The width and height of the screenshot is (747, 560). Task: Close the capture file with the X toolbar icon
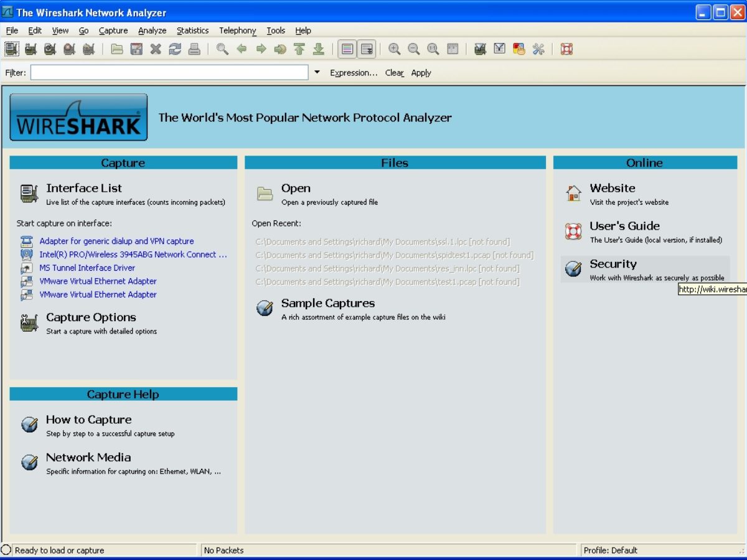(x=156, y=49)
